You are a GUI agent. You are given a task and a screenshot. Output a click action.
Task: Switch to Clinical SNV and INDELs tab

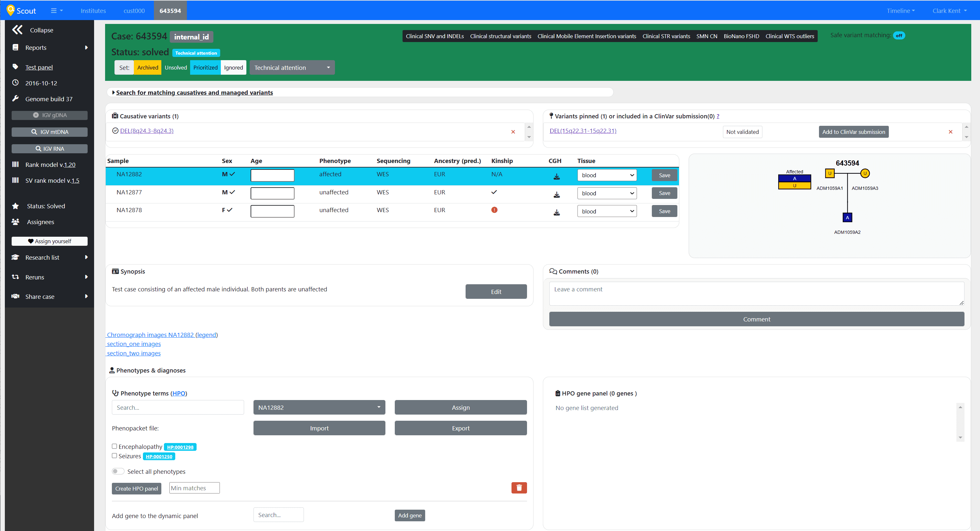click(x=435, y=36)
